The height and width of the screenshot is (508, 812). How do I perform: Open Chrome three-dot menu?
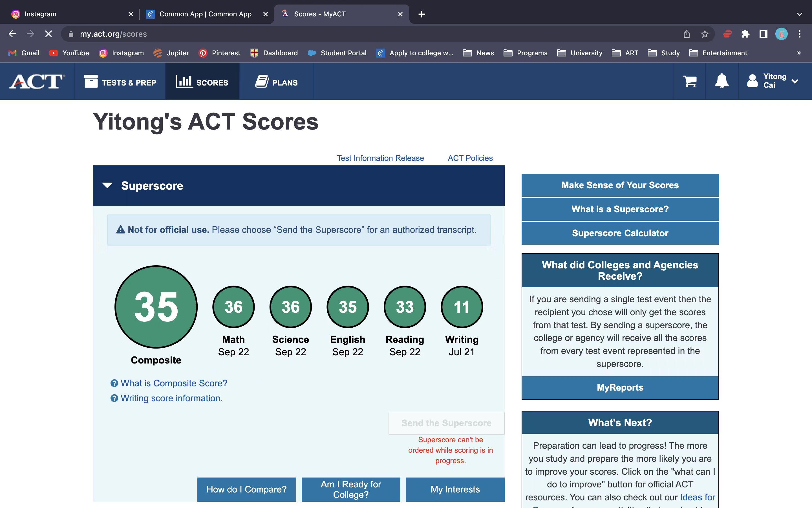coord(800,34)
